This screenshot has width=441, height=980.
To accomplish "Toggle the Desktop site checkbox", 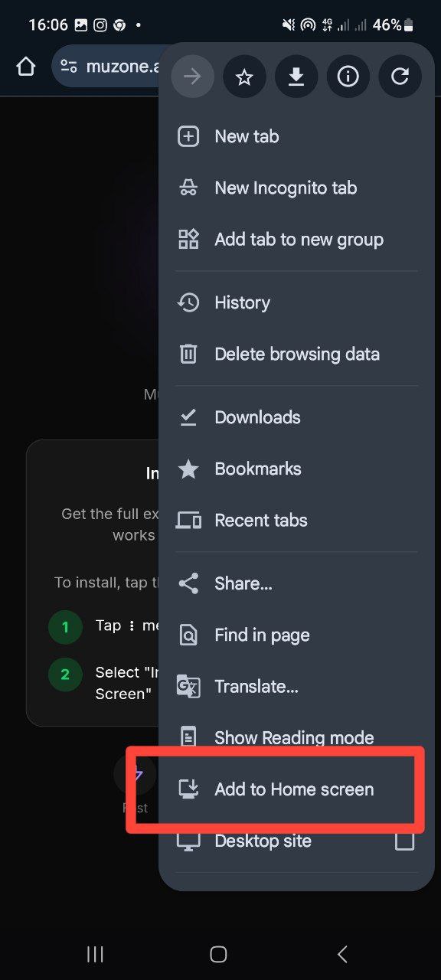I will (404, 841).
